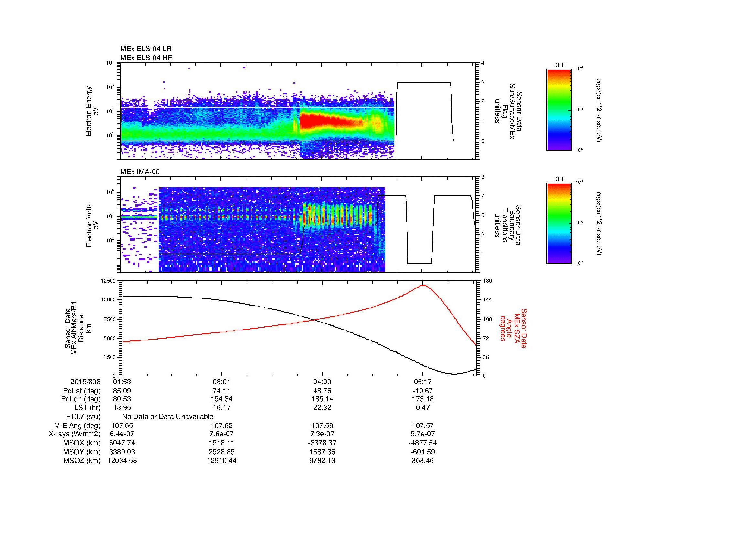This screenshot has width=756, height=534.
Task: Click X-rays value '5.7e-07'
Action: click(x=423, y=434)
